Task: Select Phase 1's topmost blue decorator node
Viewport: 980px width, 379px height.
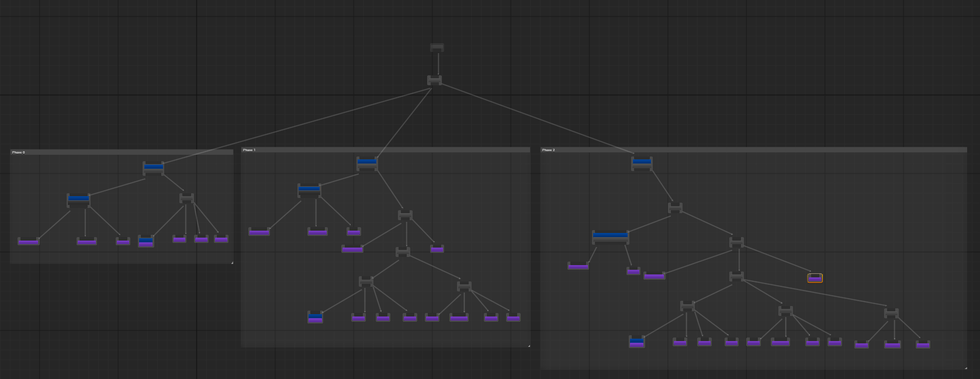Action: [x=367, y=164]
